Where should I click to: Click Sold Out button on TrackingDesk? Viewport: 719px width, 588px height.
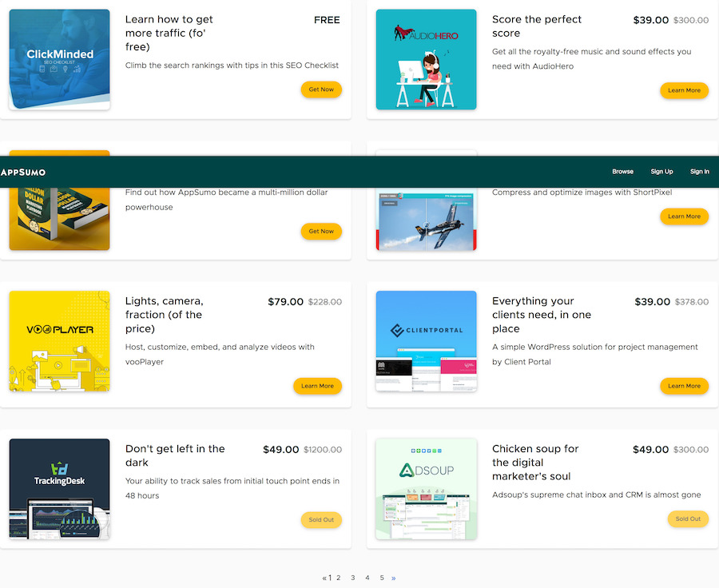(x=321, y=519)
